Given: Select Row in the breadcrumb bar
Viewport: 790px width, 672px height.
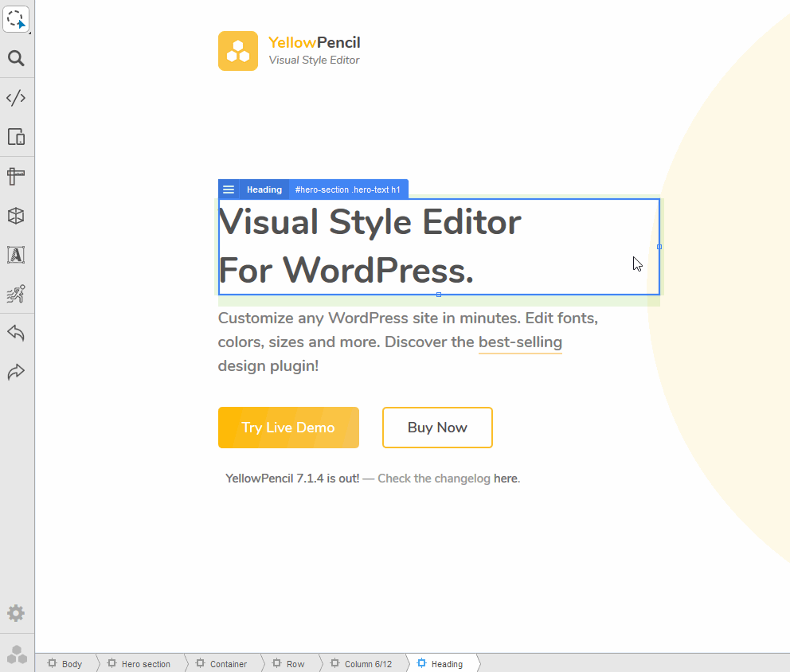Looking at the screenshot, I should [x=289, y=664].
